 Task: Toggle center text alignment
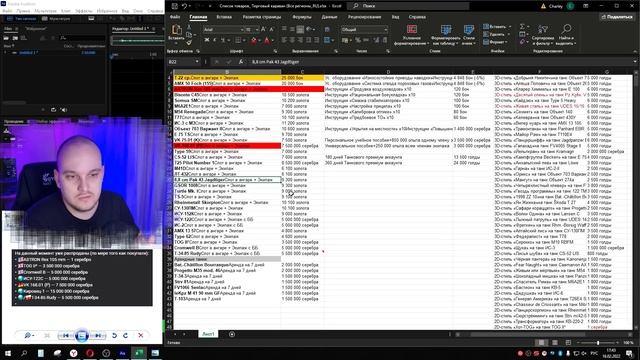[292, 40]
